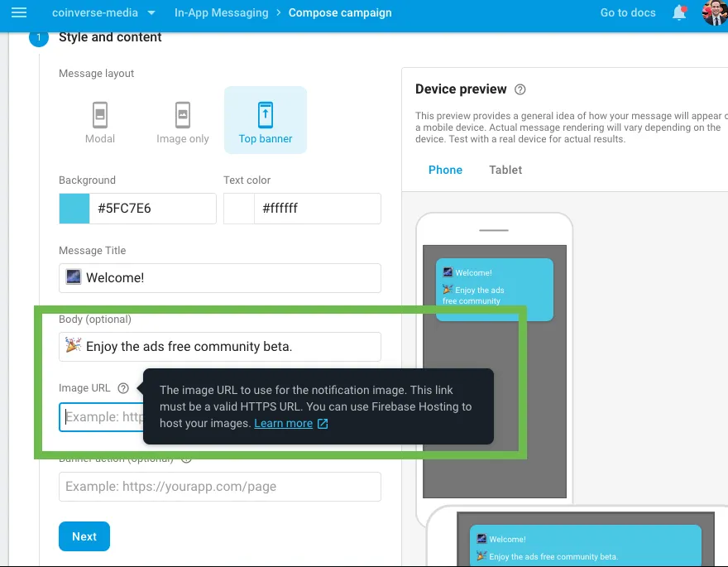Select the Modal message layout
Viewport: 728px width, 567px height.
(x=100, y=122)
